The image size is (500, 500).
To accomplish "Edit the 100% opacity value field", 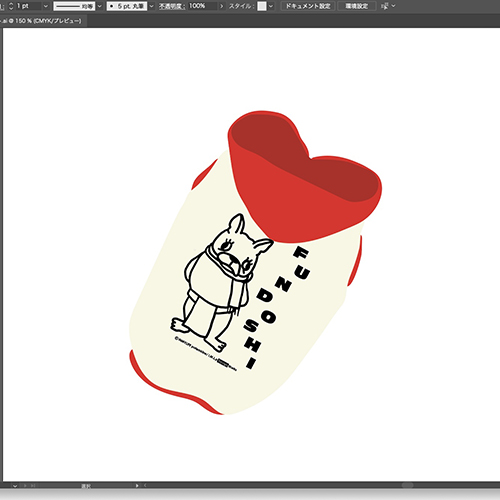I will click(x=202, y=6).
